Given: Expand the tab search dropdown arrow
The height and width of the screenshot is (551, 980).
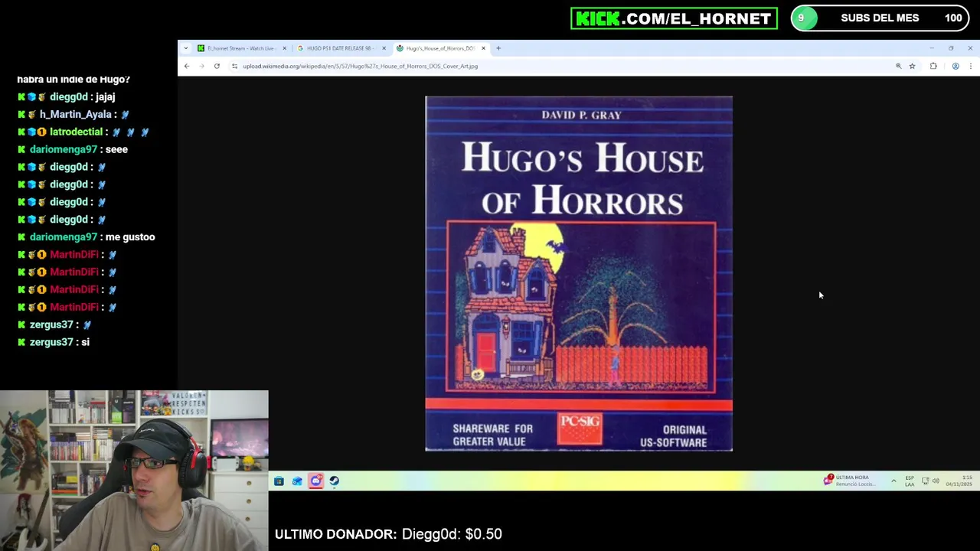Looking at the screenshot, I should coord(185,48).
